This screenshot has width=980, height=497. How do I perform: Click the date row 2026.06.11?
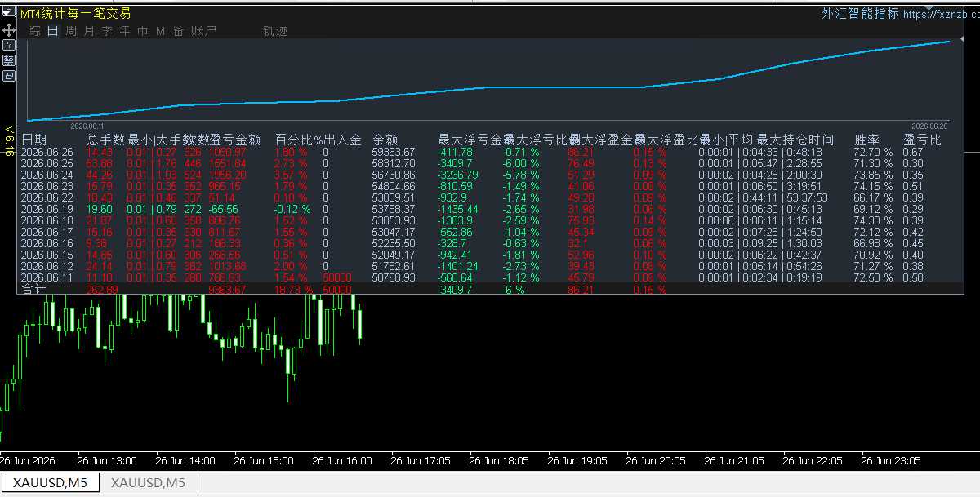pyautogui.click(x=47, y=278)
